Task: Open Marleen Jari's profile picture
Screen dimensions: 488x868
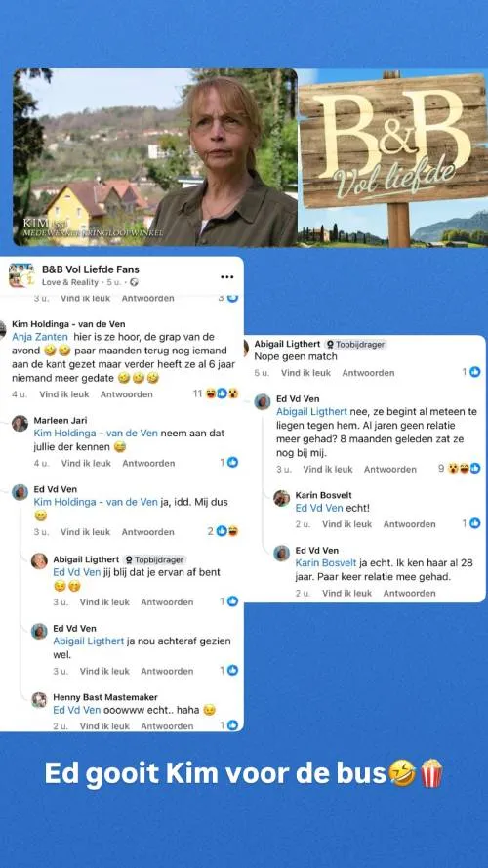Action: (20, 424)
